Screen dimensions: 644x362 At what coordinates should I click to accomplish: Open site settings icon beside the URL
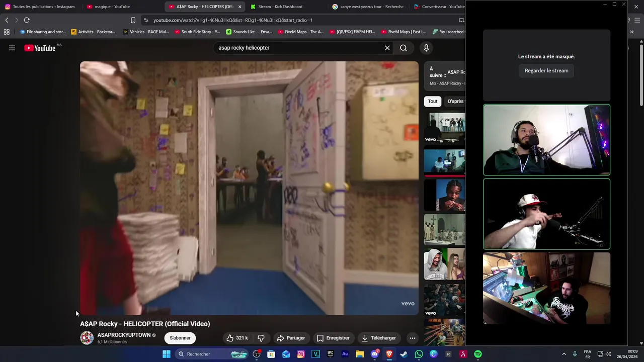[146, 20]
